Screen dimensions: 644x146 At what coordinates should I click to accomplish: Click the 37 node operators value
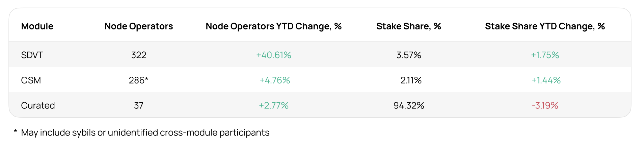click(x=138, y=106)
